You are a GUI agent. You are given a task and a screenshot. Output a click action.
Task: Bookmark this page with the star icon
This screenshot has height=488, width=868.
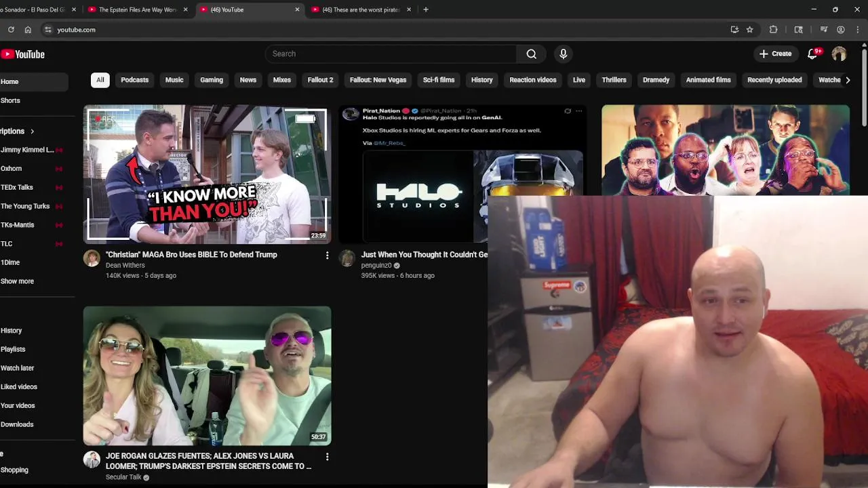(749, 30)
